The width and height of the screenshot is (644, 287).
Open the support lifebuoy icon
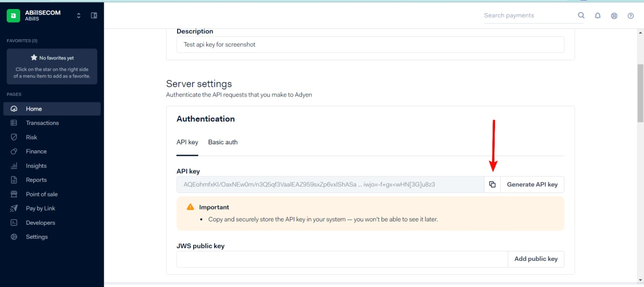pos(614,16)
